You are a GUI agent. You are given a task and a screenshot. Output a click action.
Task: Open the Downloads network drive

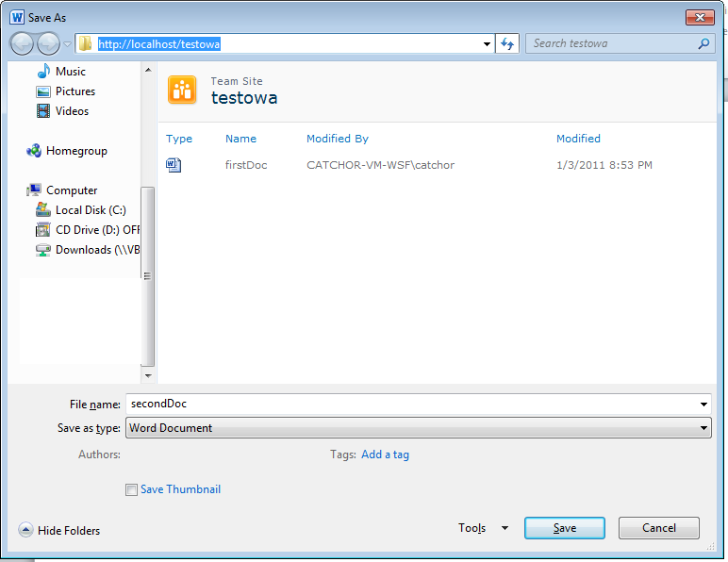tap(97, 250)
